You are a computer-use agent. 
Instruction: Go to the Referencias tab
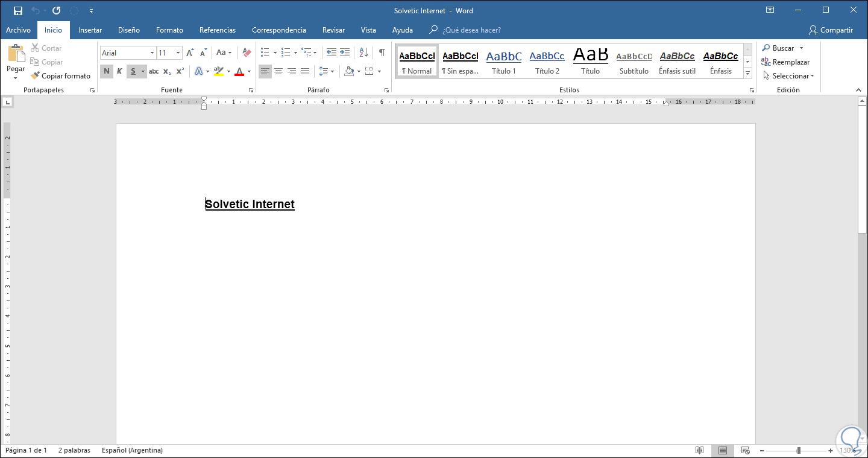click(x=218, y=30)
